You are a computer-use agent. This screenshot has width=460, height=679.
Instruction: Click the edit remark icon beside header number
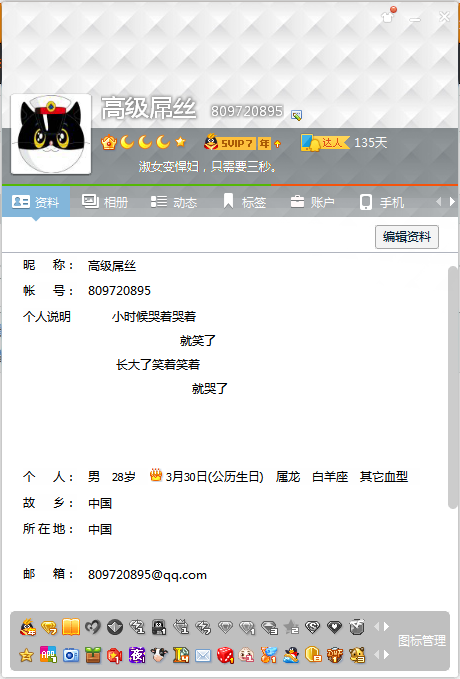296,115
